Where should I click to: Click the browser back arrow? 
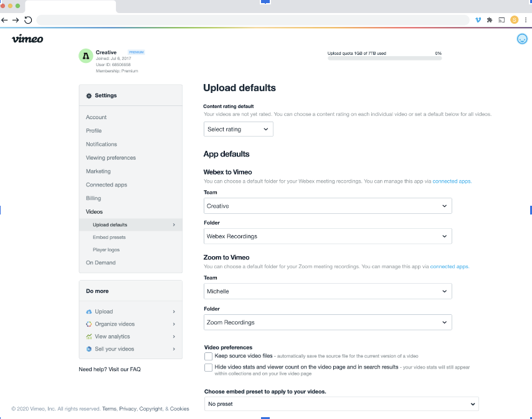pyautogui.click(x=4, y=20)
